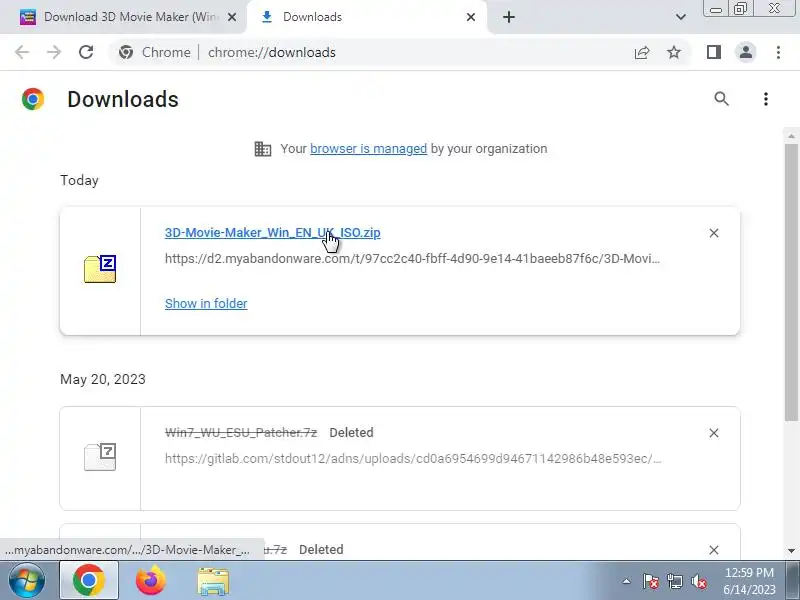This screenshot has width=800, height=600.
Task: Bookmark this tab with star icon
Action: tap(674, 52)
